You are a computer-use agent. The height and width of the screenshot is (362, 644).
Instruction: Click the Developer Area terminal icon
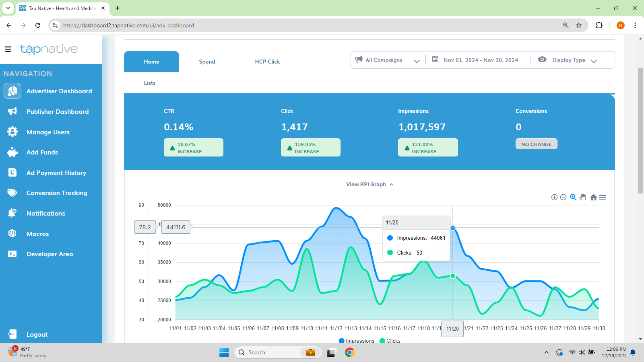[12, 254]
